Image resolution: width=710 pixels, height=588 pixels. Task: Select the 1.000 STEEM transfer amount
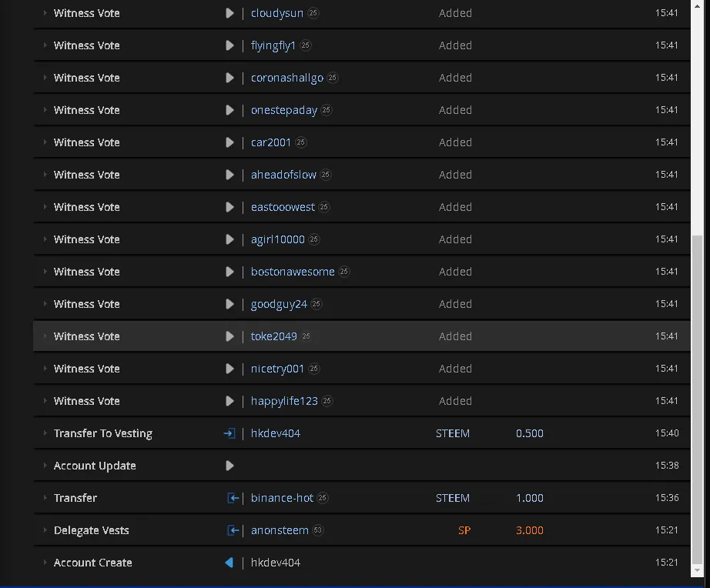click(529, 498)
